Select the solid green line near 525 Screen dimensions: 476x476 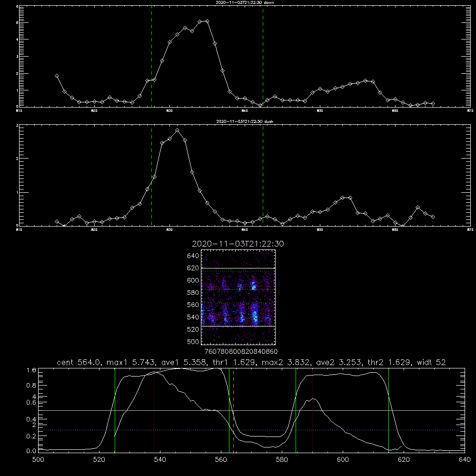115,410
